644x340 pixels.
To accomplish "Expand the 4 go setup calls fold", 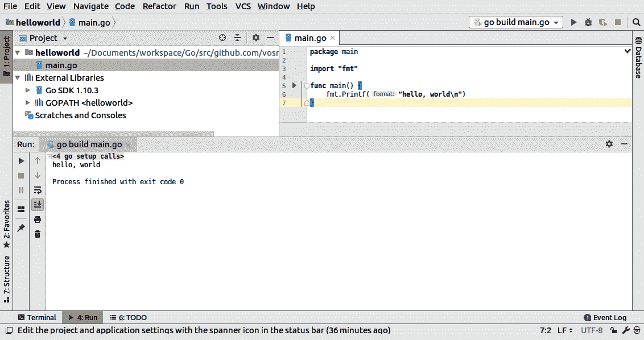I will pyautogui.click(x=49, y=156).
